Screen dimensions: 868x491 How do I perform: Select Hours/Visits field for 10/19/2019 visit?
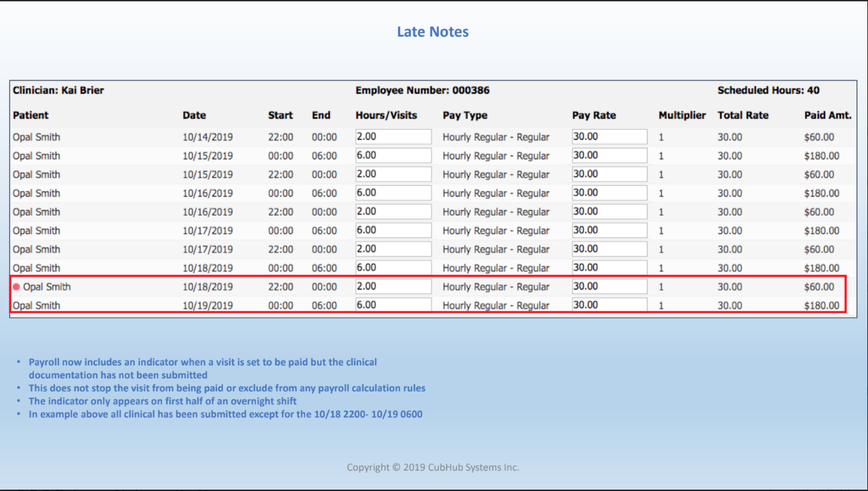point(393,305)
